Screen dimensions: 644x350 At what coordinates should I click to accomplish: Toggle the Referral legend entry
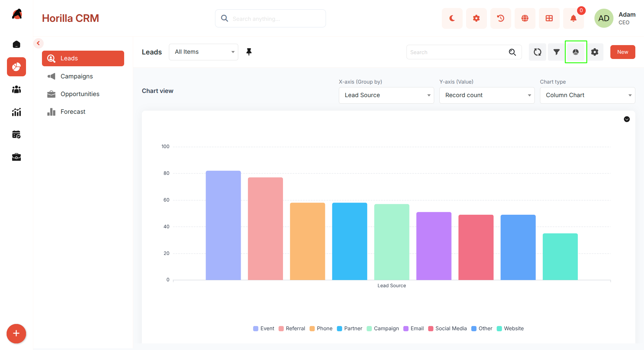(x=292, y=329)
